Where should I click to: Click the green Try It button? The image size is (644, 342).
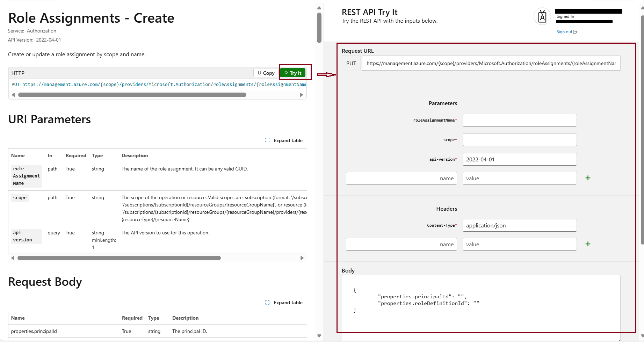coord(293,73)
